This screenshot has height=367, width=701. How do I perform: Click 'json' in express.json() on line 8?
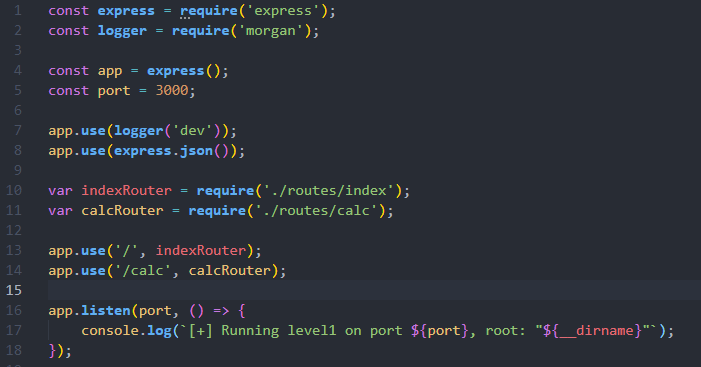[x=196, y=151]
